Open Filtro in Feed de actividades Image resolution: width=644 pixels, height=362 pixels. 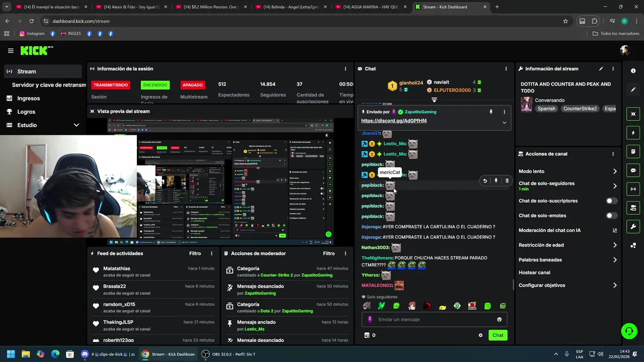click(x=195, y=254)
